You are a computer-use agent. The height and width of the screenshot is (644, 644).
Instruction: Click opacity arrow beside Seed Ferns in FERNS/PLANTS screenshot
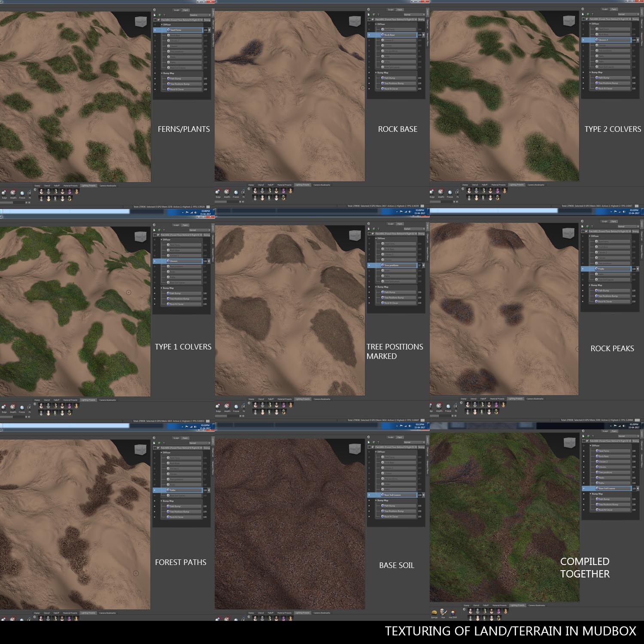click(209, 30)
